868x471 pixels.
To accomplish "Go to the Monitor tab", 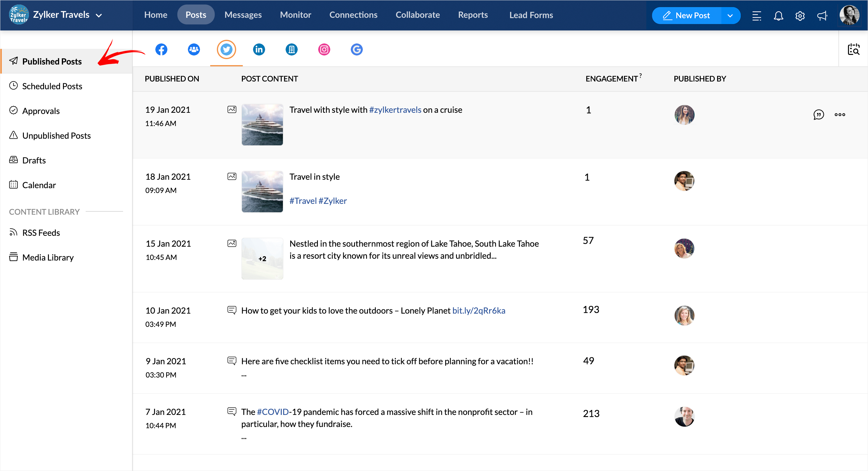I will (x=295, y=15).
